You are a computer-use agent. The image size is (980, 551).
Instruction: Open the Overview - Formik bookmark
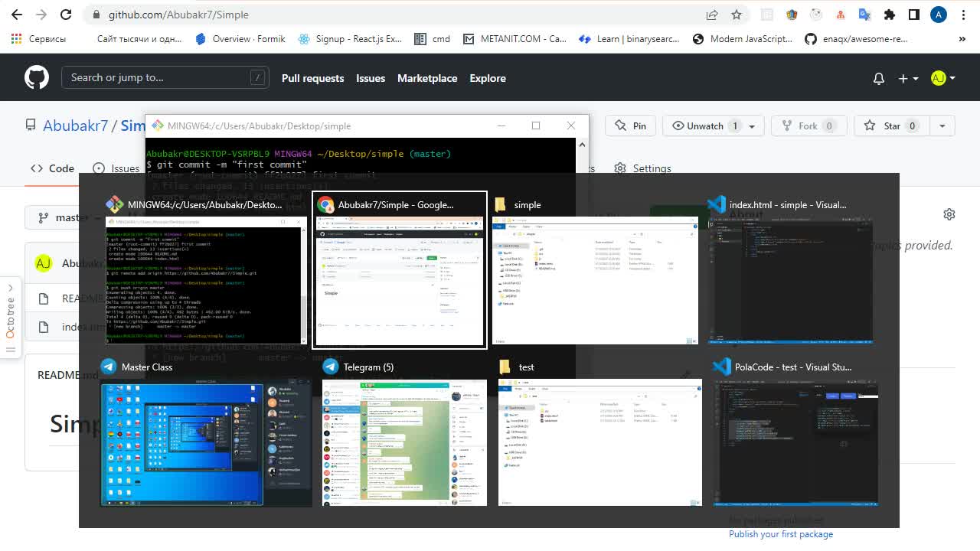point(240,38)
